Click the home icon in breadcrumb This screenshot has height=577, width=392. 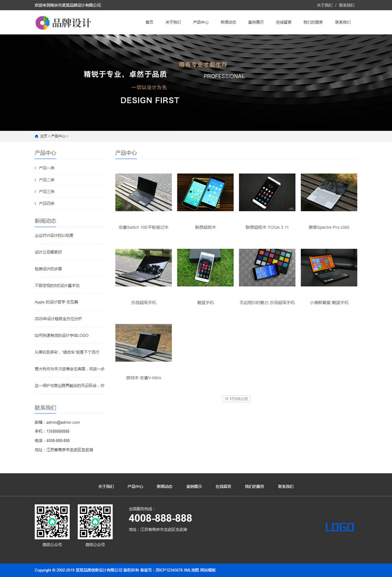tap(37, 136)
